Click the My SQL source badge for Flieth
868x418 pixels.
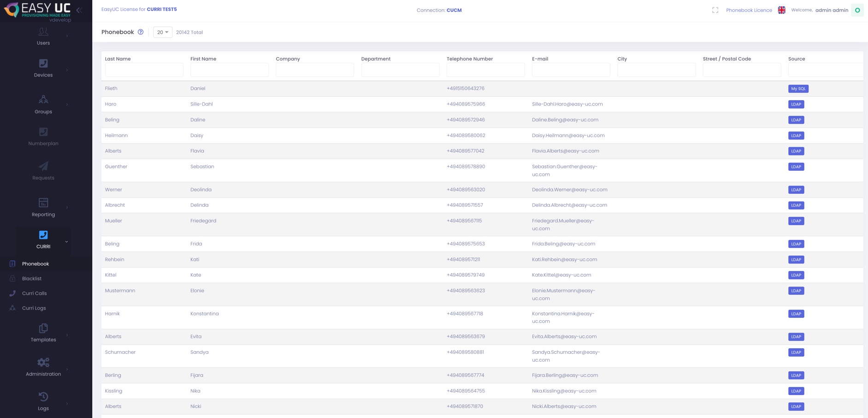798,89
